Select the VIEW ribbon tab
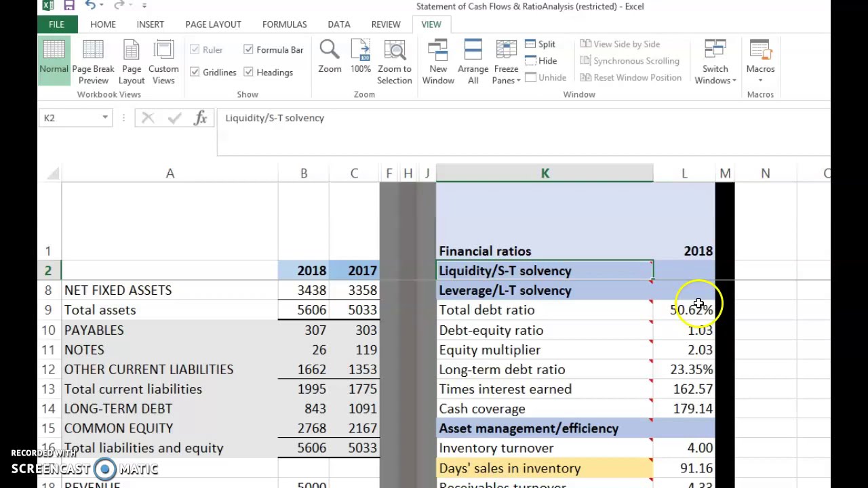The width and height of the screenshot is (868, 488). 431,24
